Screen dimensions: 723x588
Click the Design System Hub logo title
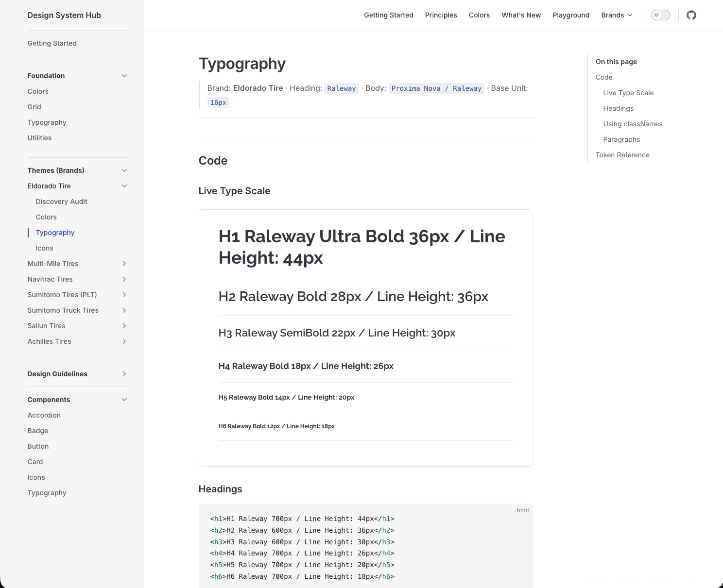(x=64, y=15)
